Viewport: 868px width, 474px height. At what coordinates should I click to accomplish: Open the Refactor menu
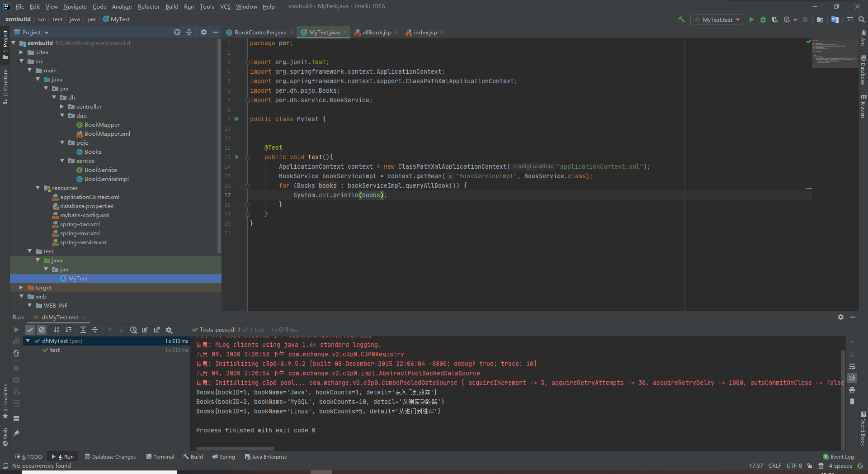click(149, 6)
